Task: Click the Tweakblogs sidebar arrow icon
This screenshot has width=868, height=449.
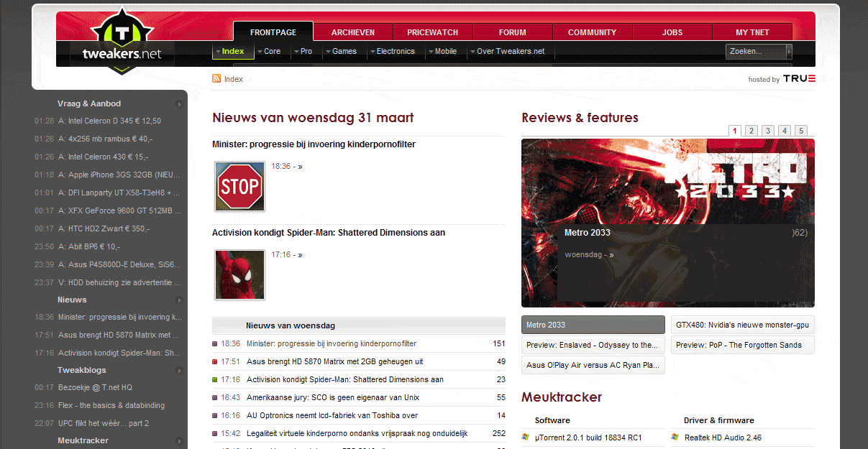Action: [179, 371]
